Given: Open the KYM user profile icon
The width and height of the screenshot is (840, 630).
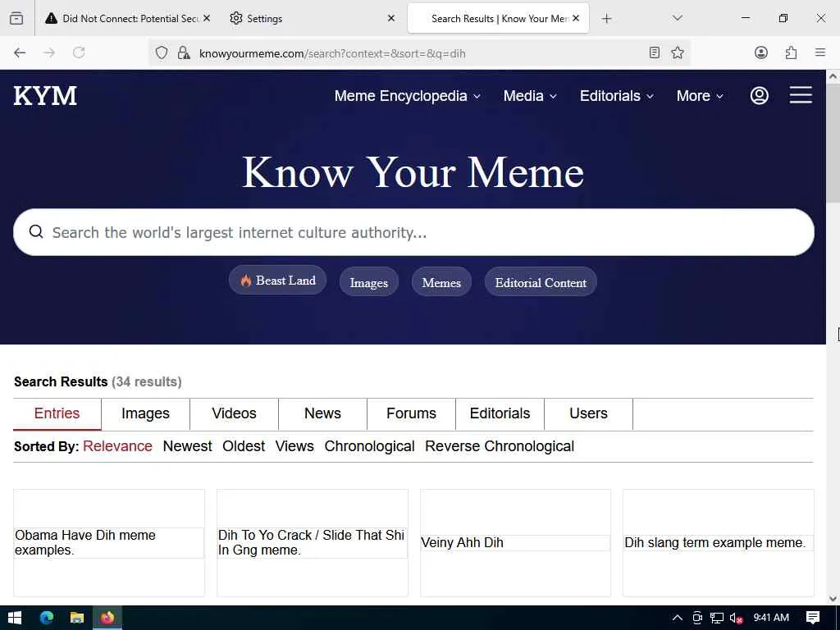Looking at the screenshot, I should click(x=759, y=95).
